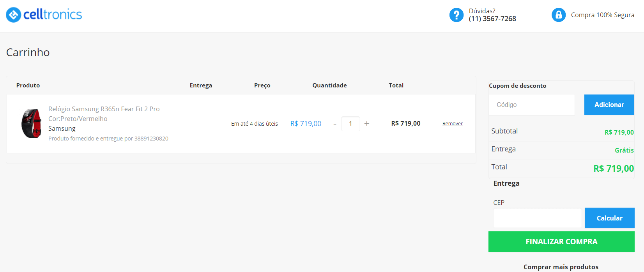Decrease quantity with the minus button

[335, 124]
